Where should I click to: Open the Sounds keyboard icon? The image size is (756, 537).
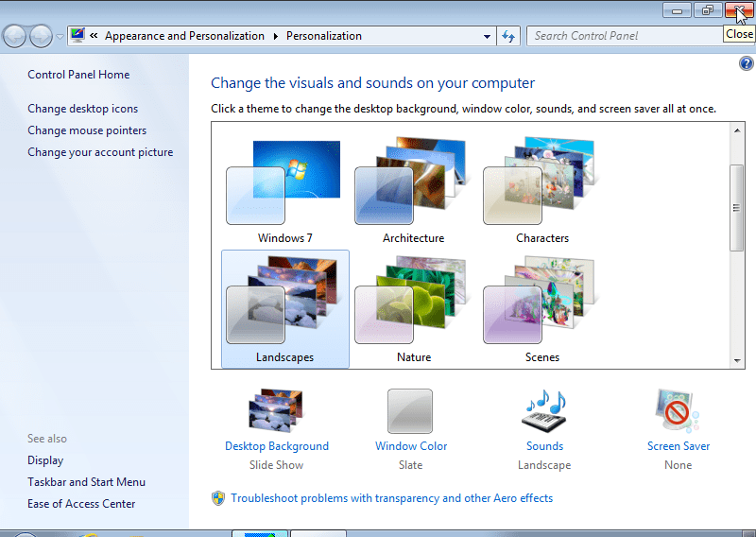(544, 410)
